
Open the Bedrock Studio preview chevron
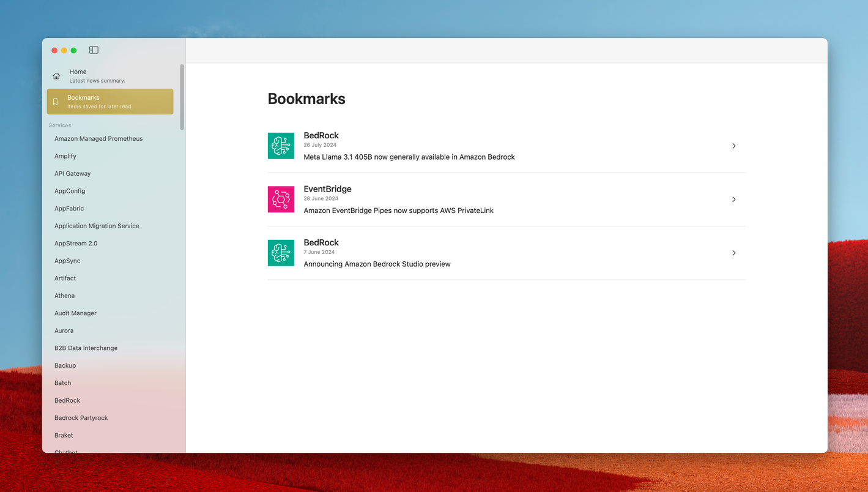coord(734,253)
